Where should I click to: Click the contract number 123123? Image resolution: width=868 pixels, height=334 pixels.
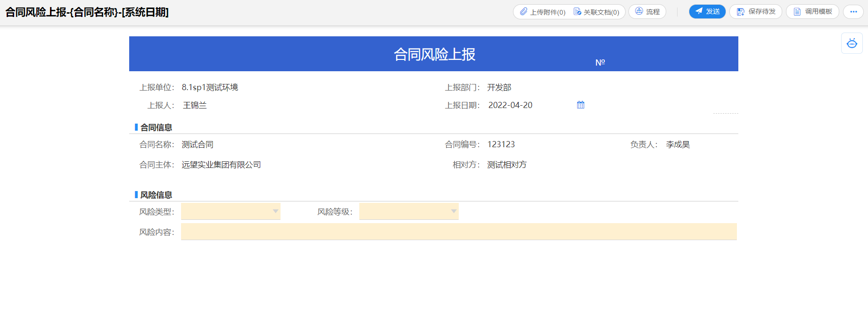pos(501,144)
